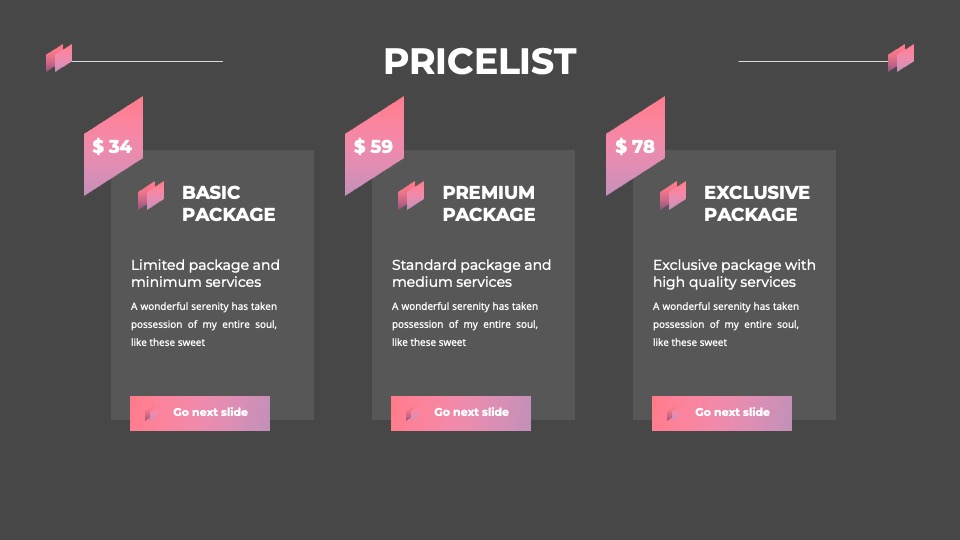Select the decorative pink icon at header right

pyautogui.click(x=901, y=58)
